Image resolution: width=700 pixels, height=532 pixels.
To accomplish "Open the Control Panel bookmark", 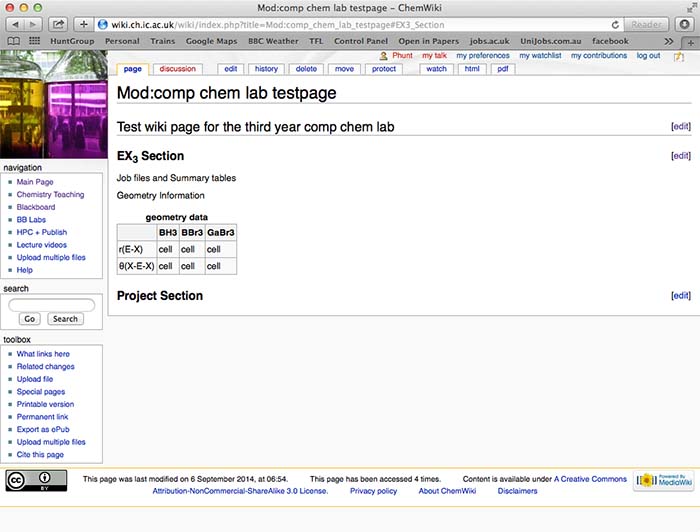I will [x=361, y=41].
